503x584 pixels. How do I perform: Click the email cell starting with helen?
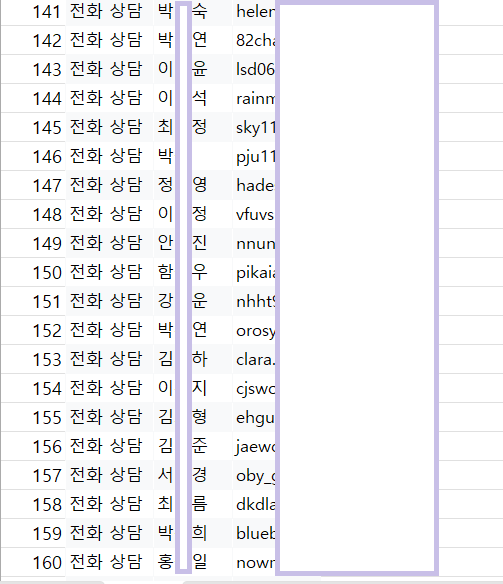pyautogui.click(x=254, y=11)
